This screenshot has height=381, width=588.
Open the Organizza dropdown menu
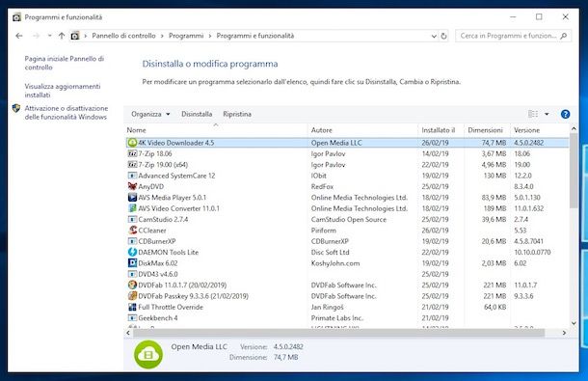click(150, 114)
